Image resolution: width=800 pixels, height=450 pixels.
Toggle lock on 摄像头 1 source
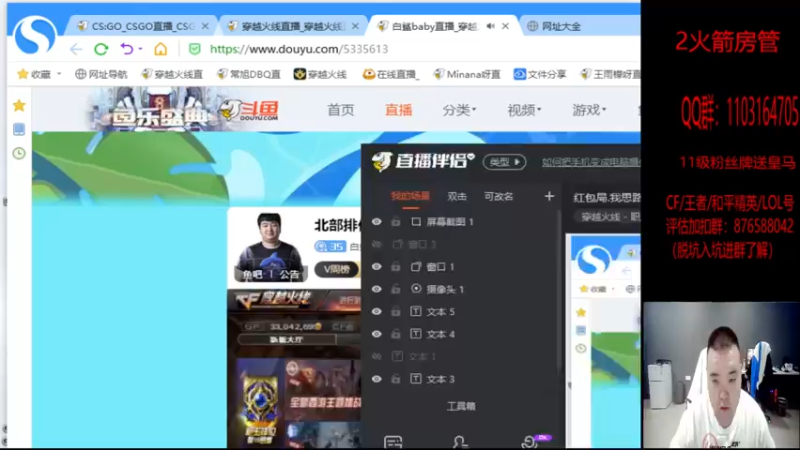(395, 289)
